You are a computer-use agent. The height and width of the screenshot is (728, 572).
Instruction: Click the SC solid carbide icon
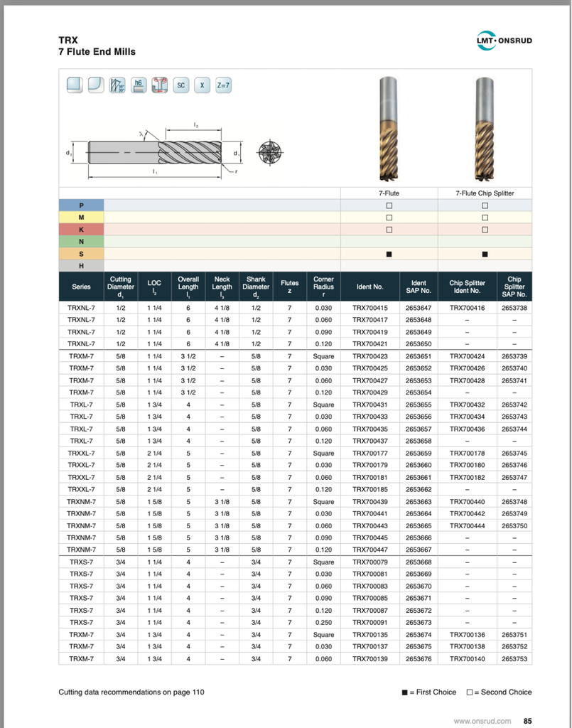(181, 85)
